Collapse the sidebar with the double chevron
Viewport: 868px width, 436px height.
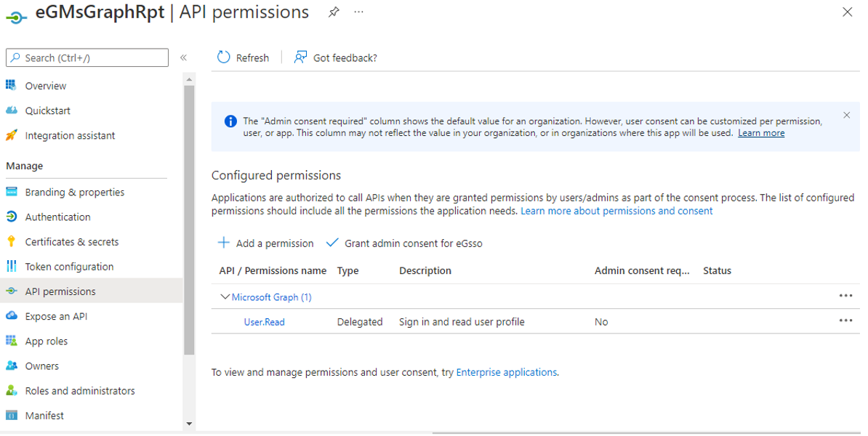click(183, 57)
